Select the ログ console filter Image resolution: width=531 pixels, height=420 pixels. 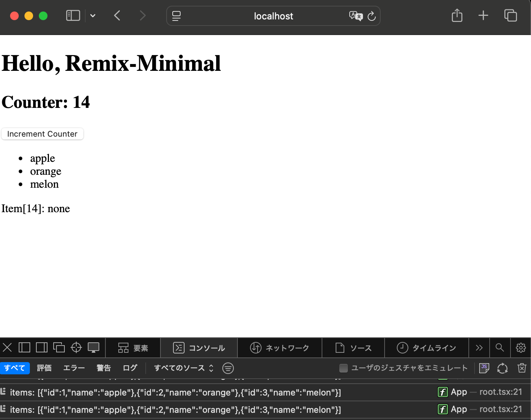pos(130,368)
